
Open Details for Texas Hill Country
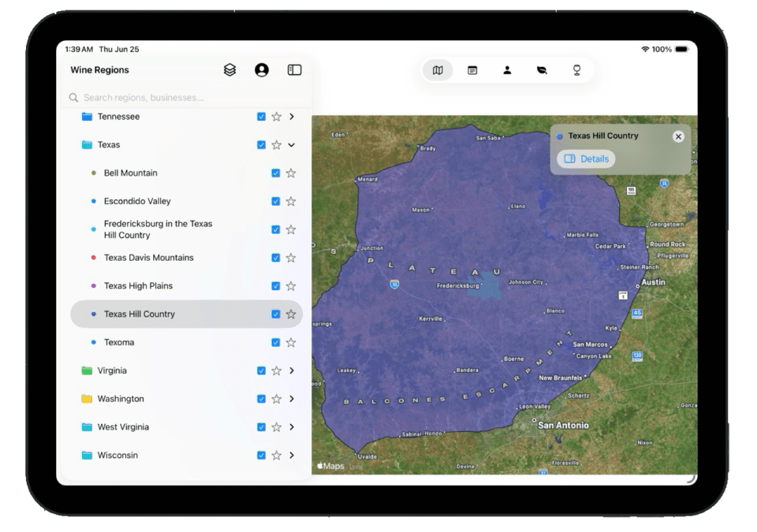point(586,159)
